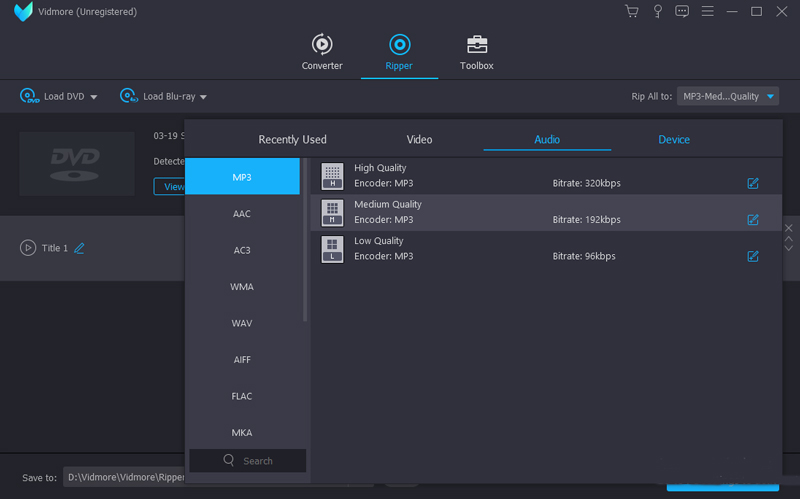This screenshot has width=800, height=499.
Task: Edit the Low Quality MP3 profile
Action: pos(753,256)
